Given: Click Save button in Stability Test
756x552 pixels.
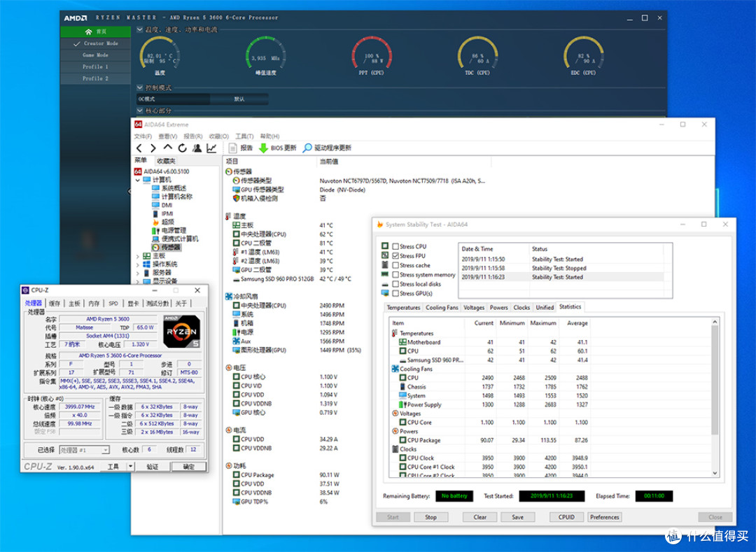Looking at the screenshot, I should (518, 517).
